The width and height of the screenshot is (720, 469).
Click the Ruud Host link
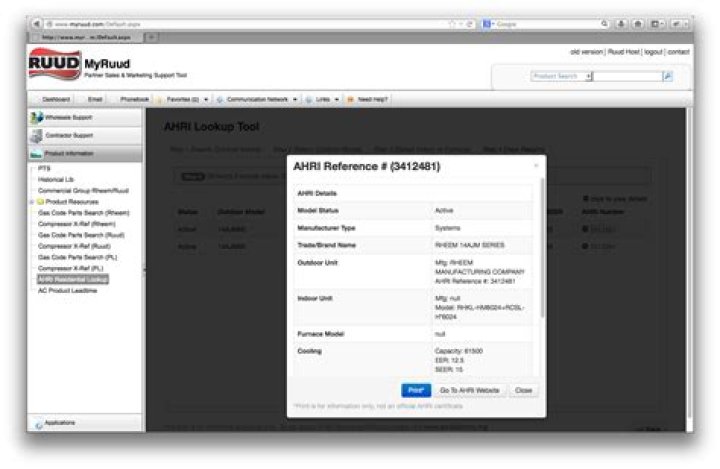(x=624, y=52)
